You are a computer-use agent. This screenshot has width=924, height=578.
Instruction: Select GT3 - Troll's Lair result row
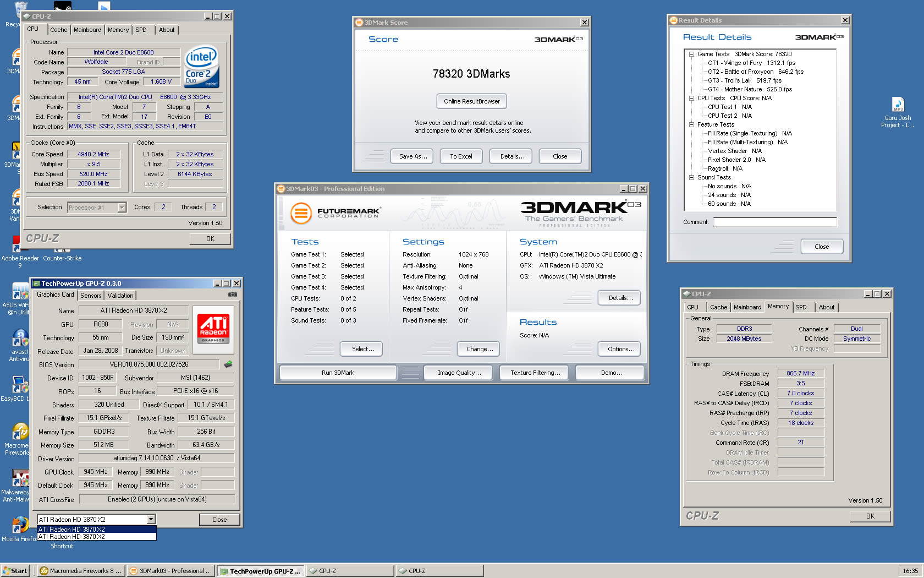[x=744, y=80]
